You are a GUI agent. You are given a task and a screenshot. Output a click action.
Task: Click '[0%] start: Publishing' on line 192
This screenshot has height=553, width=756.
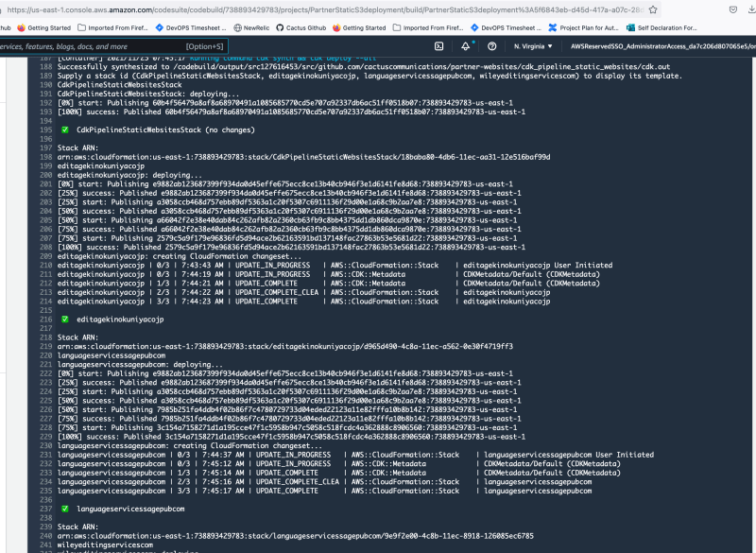coord(103,103)
